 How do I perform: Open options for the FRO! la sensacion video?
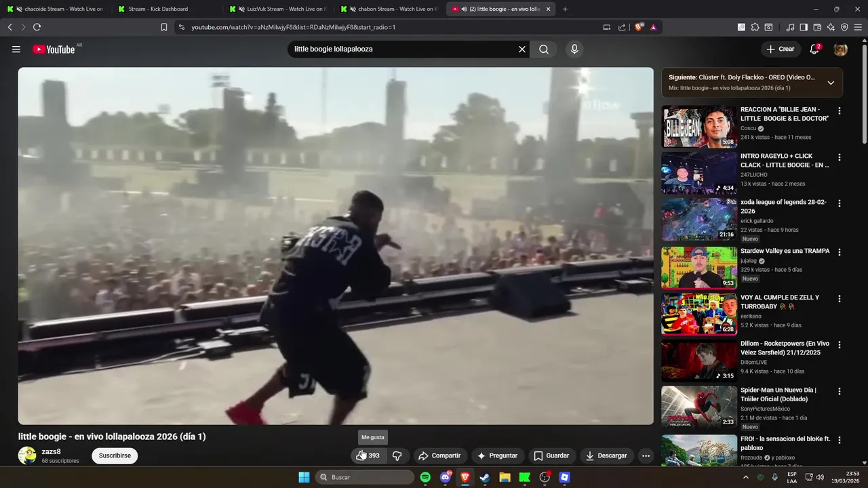pos(840,440)
